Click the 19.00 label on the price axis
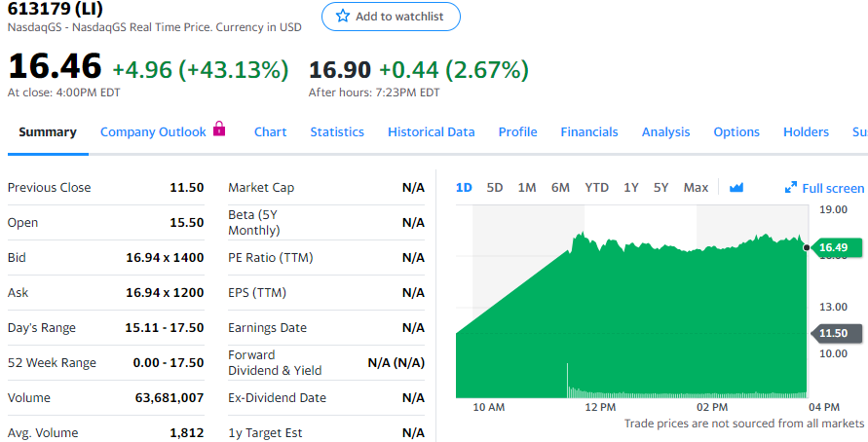The height and width of the screenshot is (442, 868). 834,209
